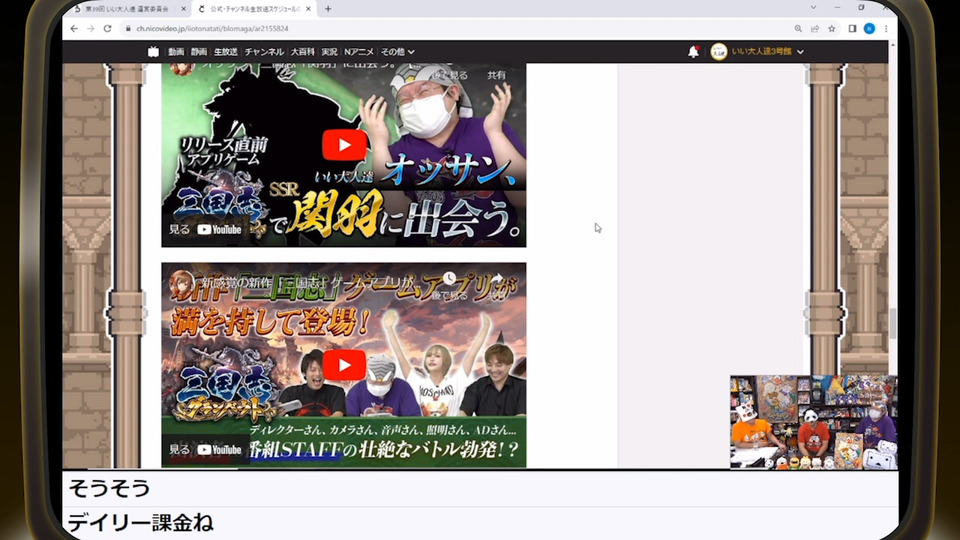Click 共有 share on the 関羽 video
Viewport: 960px width, 540px height.
[x=497, y=75]
